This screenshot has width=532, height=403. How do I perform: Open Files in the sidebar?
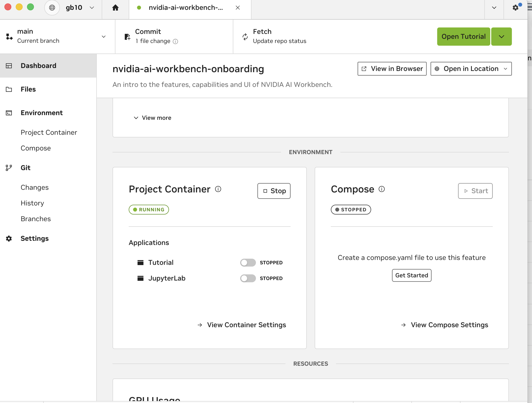click(48, 89)
